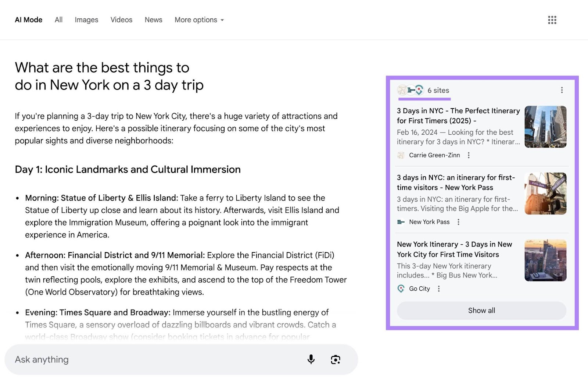This screenshot has width=588, height=386.
Task: Click the Go City site favicon
Action: (x=400, y=289)
